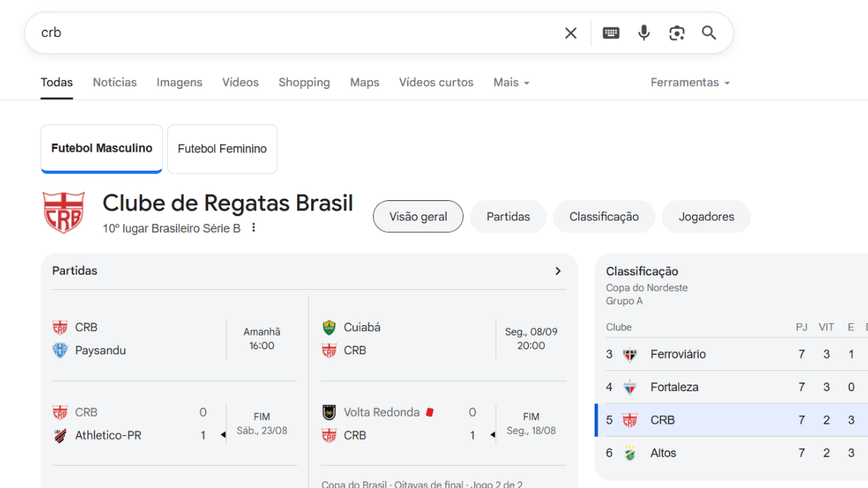This screenshot has width=868, height=488.
Task: Switch to the Notícias tab
Action: pyautogui.click(x=114, y=82)
